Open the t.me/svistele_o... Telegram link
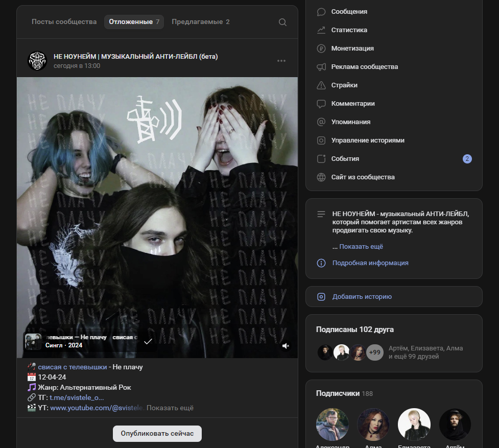 pos(77,398)
